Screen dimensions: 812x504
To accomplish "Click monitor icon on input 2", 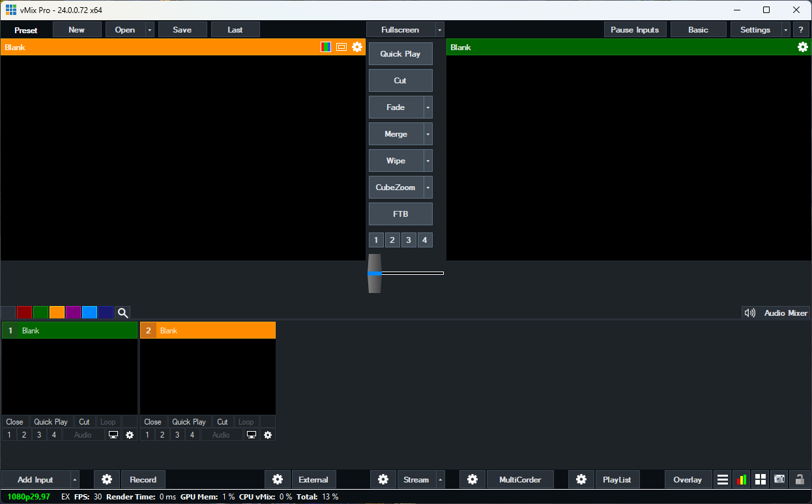I will [x=252, y=434].
